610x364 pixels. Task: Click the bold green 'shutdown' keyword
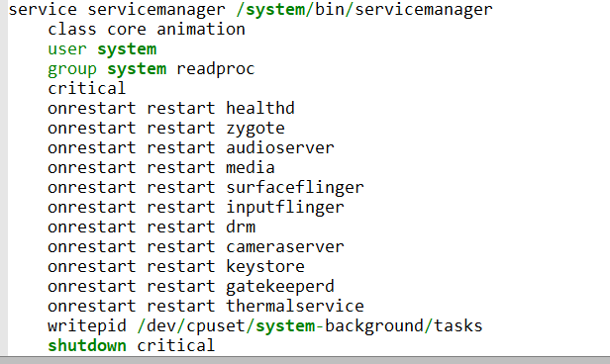87,346
